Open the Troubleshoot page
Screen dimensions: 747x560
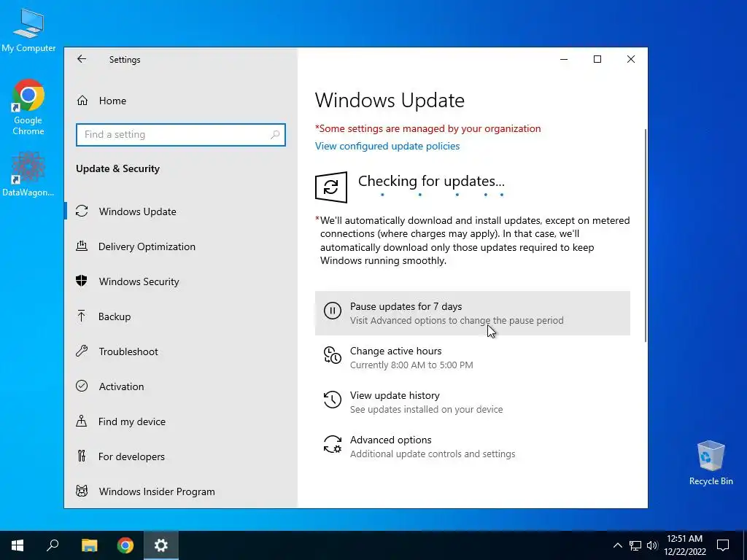[x=128, y=351]
